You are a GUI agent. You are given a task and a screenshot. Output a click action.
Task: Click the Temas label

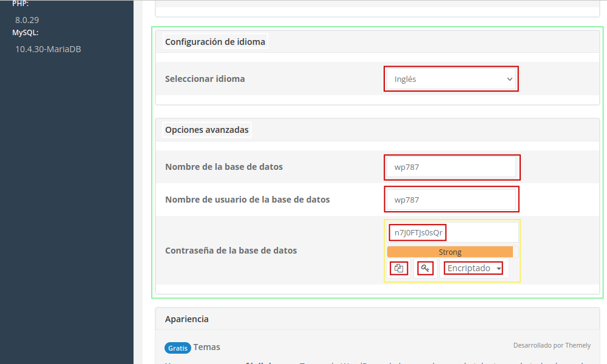click(207, 347)
